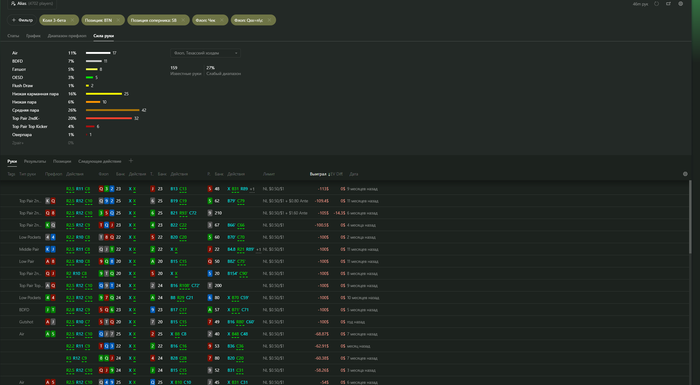Remove the Колл 3-бета filter chip via its X

pos(72,20)
